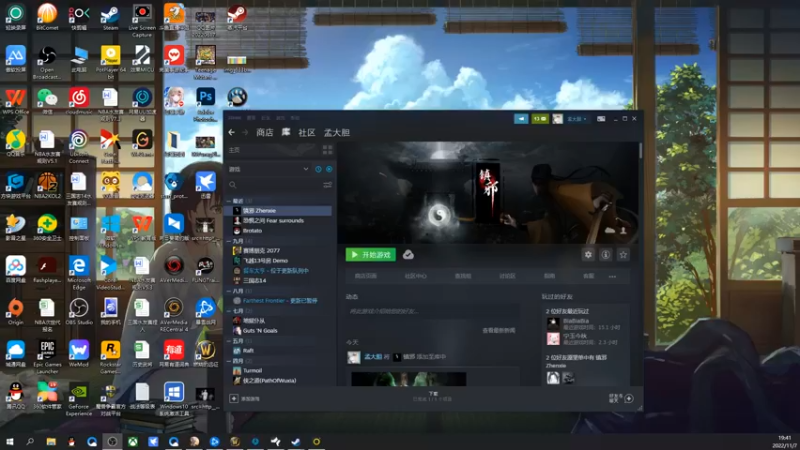Viewport: 800px width, 450px height.
Task: Select Raft in game list
Action: coord(248,351)
